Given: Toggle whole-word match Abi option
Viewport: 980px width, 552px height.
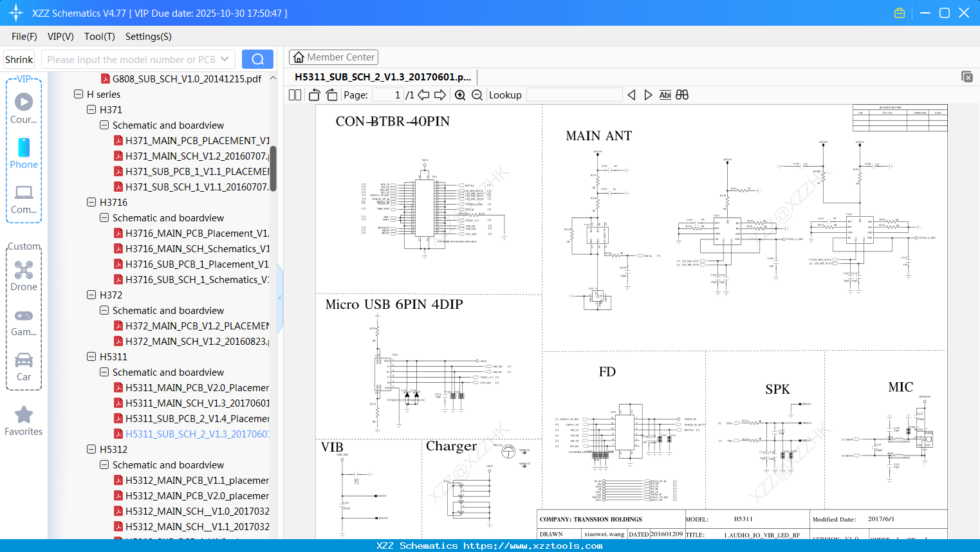Looking at the screenshot, I should (665, 95).
